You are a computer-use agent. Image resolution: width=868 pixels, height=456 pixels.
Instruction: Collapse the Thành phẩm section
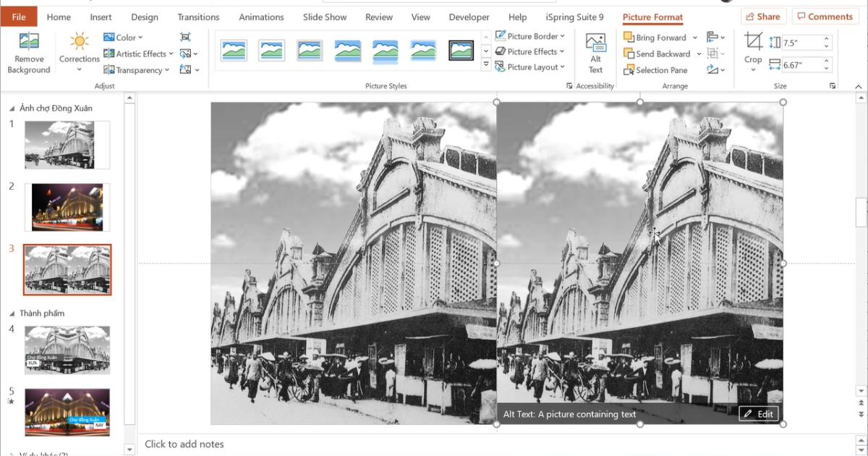[12, 313]
